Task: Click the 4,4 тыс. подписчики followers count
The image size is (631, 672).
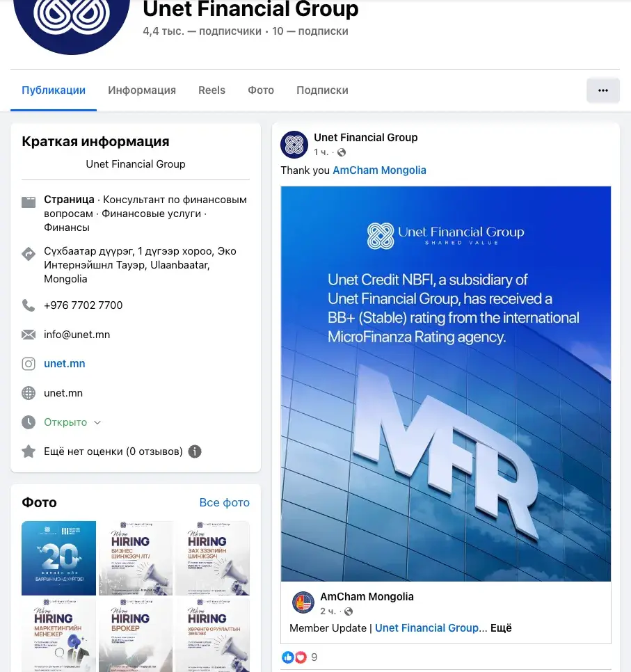Action: click(x=202, y=31)
